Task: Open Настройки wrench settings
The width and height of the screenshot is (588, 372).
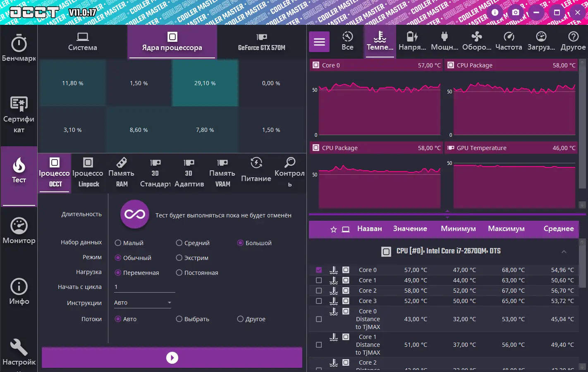Action: pos(19,353)
